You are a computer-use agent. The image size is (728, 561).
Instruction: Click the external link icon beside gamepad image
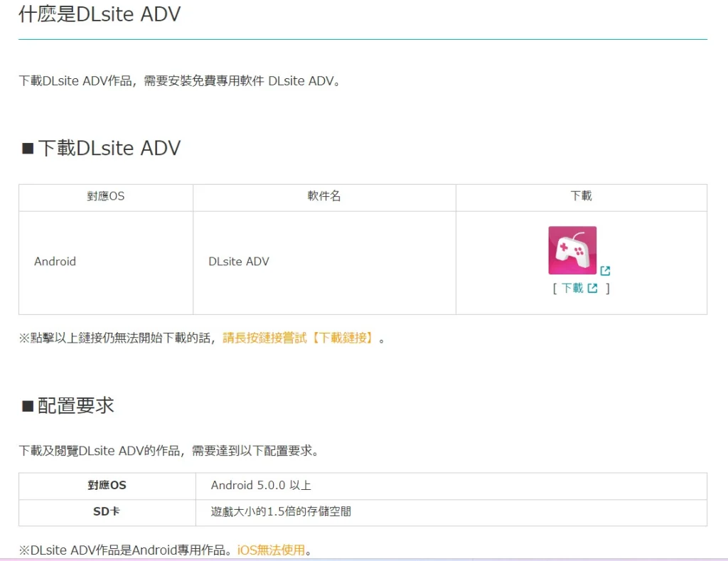click(x=605, y=271)
